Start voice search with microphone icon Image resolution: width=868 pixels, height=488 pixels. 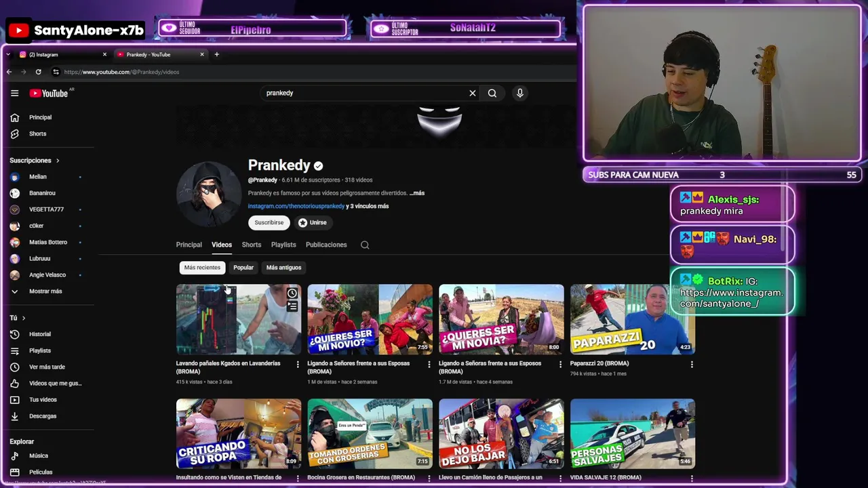click(520, 93)
